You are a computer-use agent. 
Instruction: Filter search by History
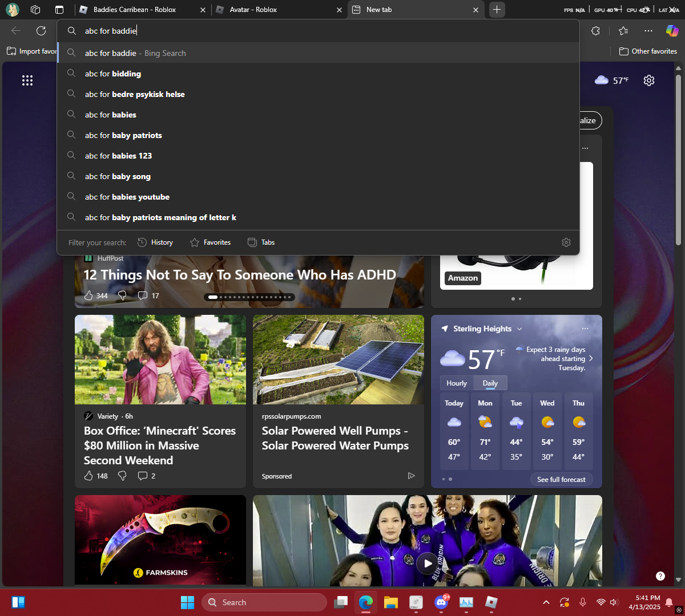point(155,242)
